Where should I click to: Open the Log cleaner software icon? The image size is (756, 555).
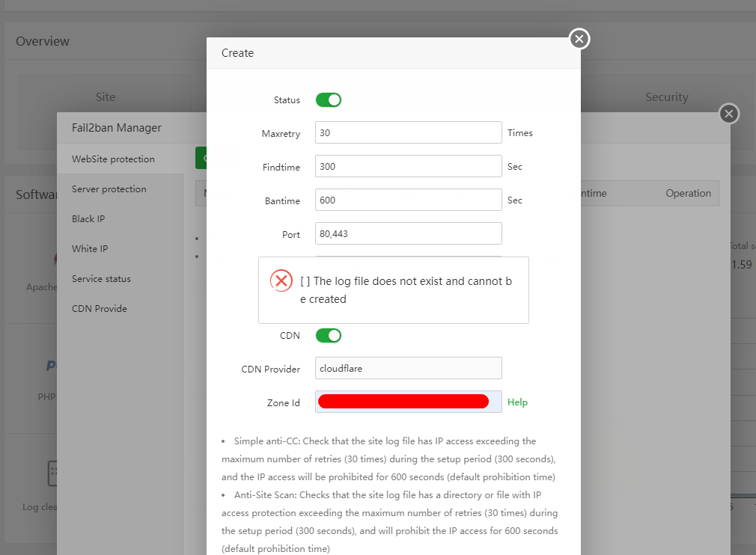[x=51, y=473]
